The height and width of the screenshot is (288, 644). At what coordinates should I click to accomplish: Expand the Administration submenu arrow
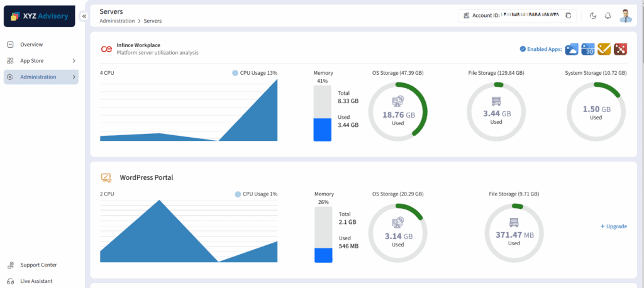tap(74, 77)
